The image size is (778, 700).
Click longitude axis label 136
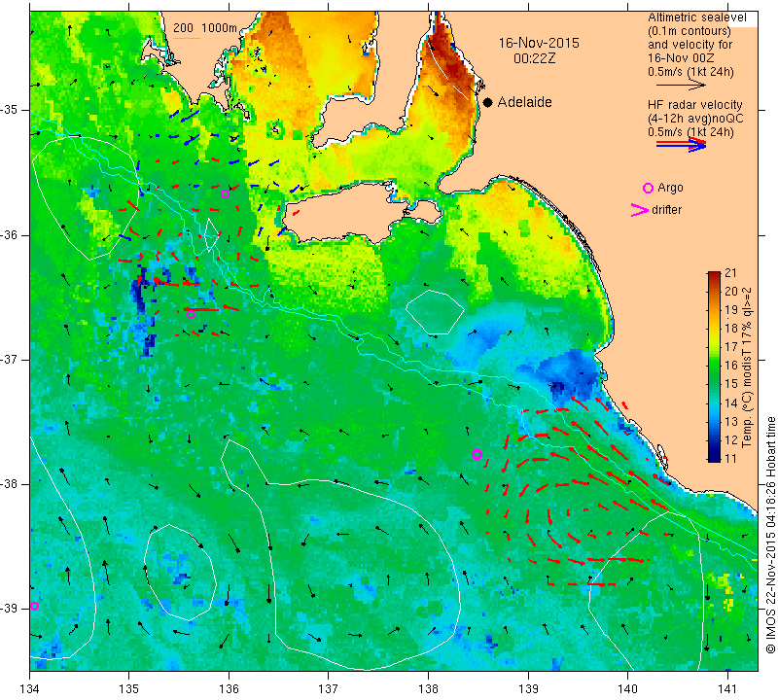pos(230,688)
